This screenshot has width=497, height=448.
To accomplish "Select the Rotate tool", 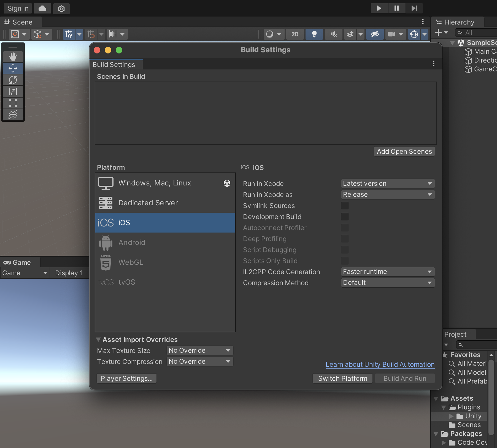I will (x=13, y=80).
